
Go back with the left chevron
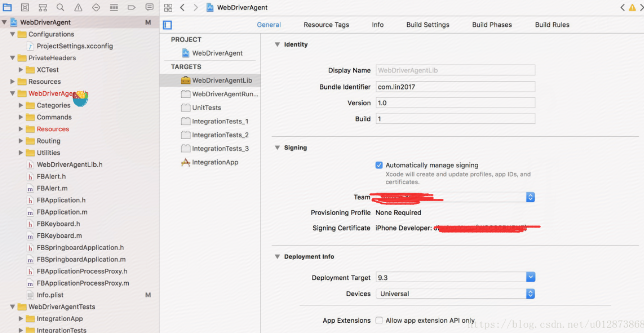[182, 7]
